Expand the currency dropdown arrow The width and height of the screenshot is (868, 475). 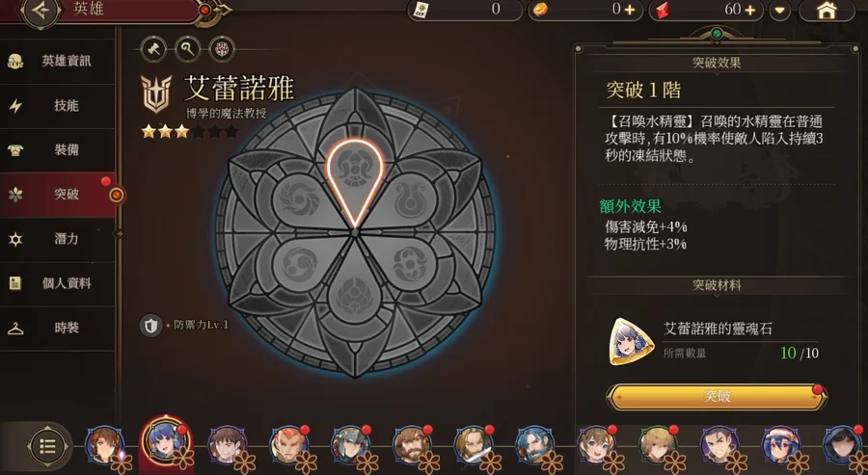coord(779,11)
